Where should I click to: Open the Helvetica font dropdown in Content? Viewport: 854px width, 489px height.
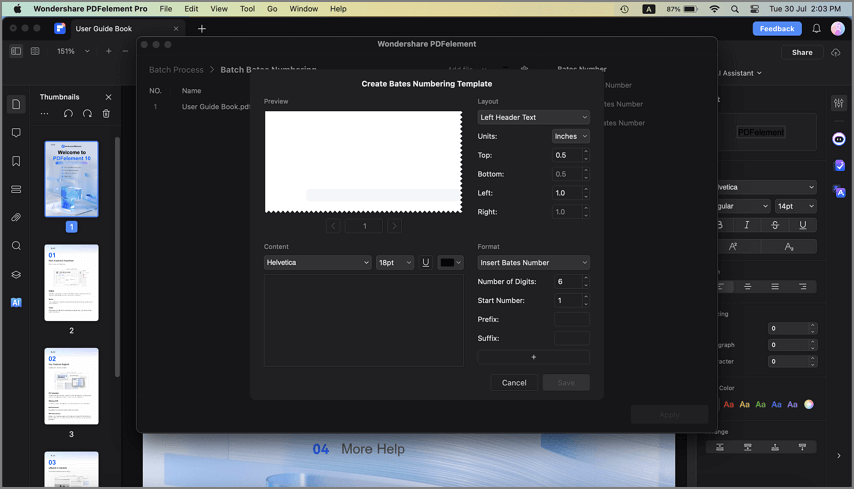[318, 262]
